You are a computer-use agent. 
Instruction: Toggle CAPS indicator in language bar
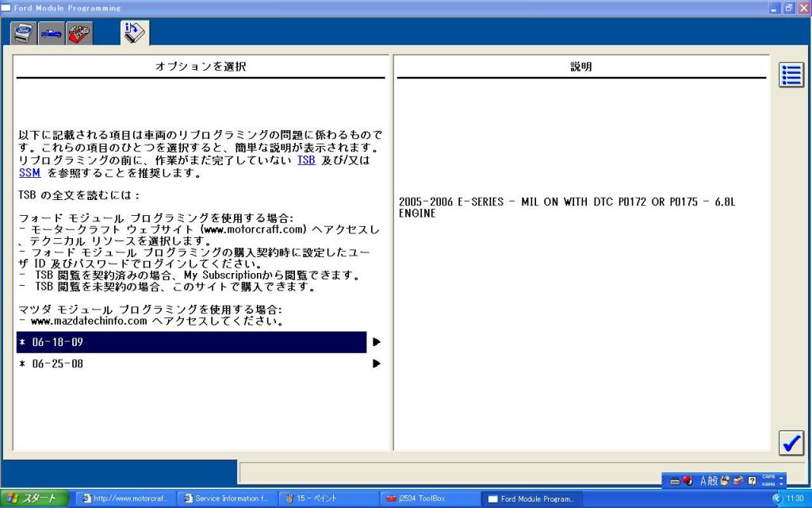coord(768,477)
